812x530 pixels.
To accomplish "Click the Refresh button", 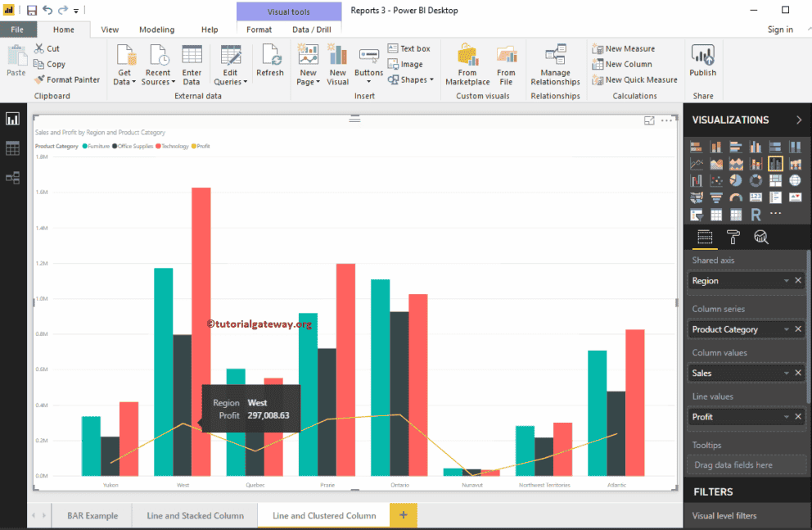I will click(270, 61).
